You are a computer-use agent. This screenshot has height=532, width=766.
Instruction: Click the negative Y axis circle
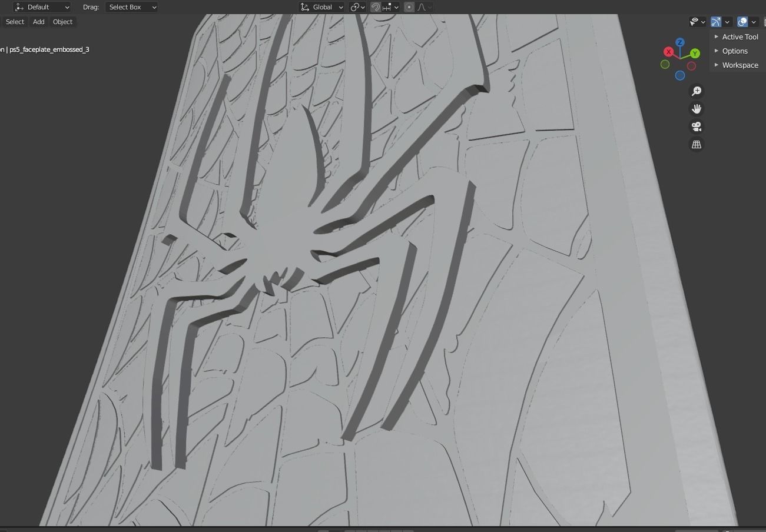coord(665,64)
